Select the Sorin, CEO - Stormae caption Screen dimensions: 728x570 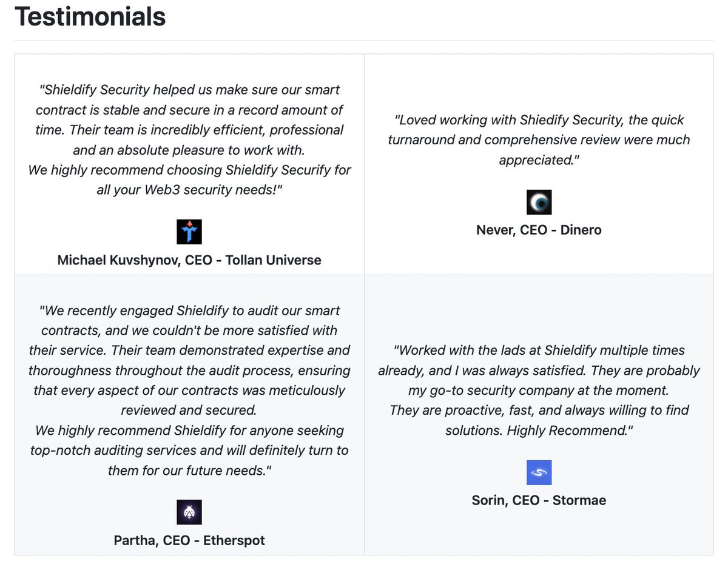pyautogui.click(x=539, y=500)
